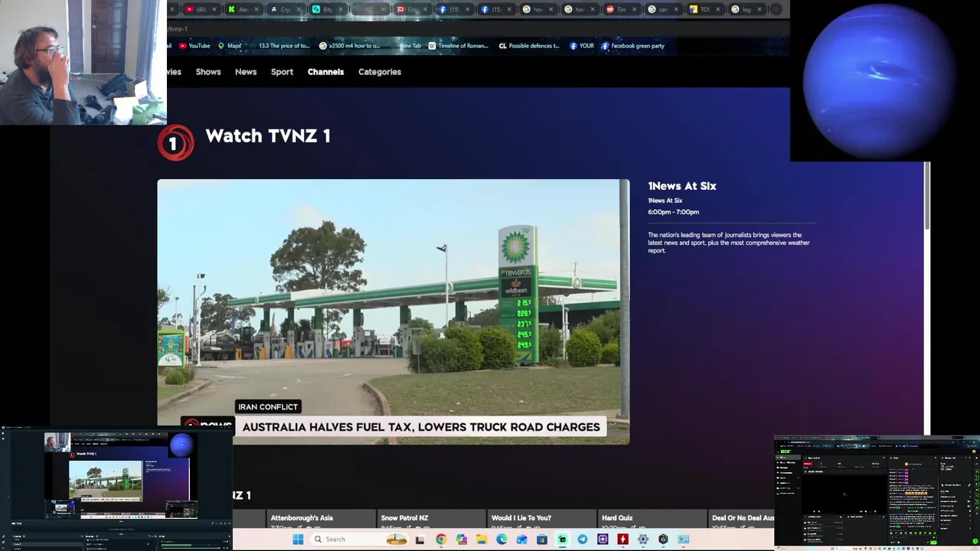Open the red lightning-bolt app in taskbar
980x551 pixels.
(622, 540)
